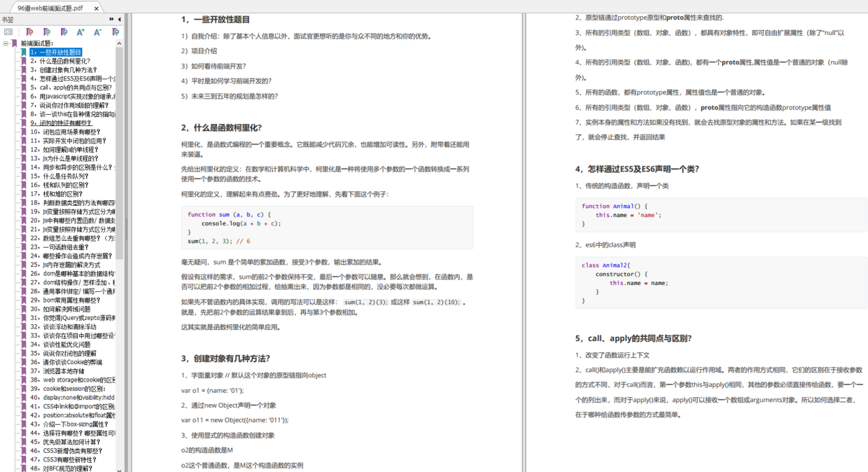Go to bookmark 47, CSS3有哪些新特性?
This screenshot has height=472, width=868.
(x=63, y=460)
